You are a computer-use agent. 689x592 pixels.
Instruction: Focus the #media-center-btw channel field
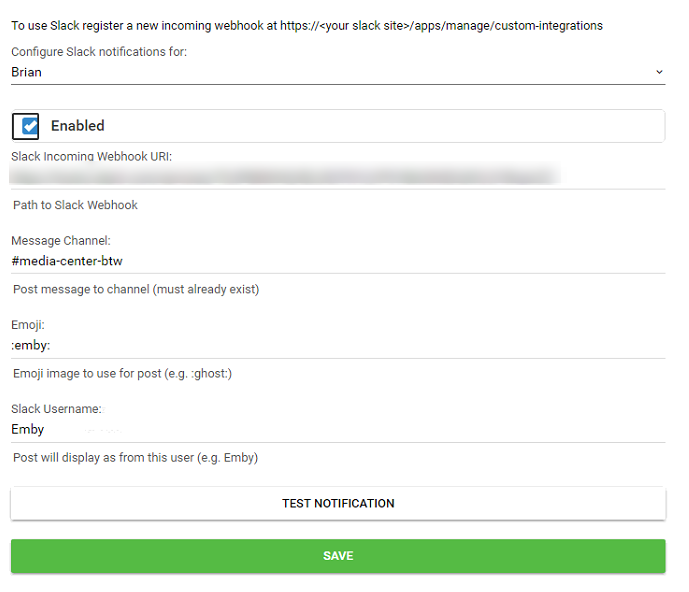(338, 261)
